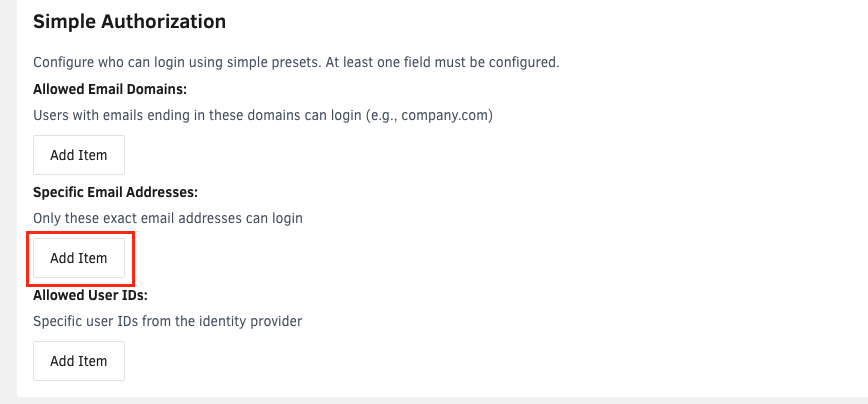The height and width of the screenshot is (404, 868).
Task: Click the Specific Email Addresses label
Action: point(115,191)
